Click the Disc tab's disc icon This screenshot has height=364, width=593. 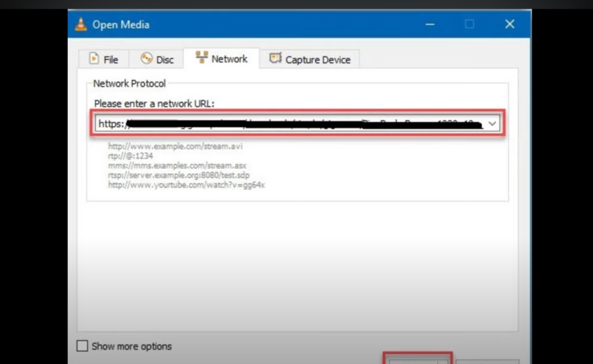147,59
